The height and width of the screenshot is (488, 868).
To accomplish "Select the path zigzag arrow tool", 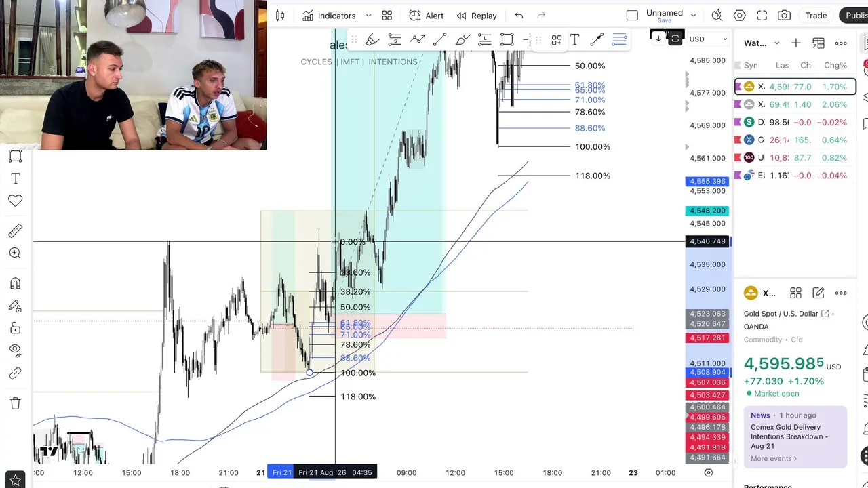I will coord(417,40).
